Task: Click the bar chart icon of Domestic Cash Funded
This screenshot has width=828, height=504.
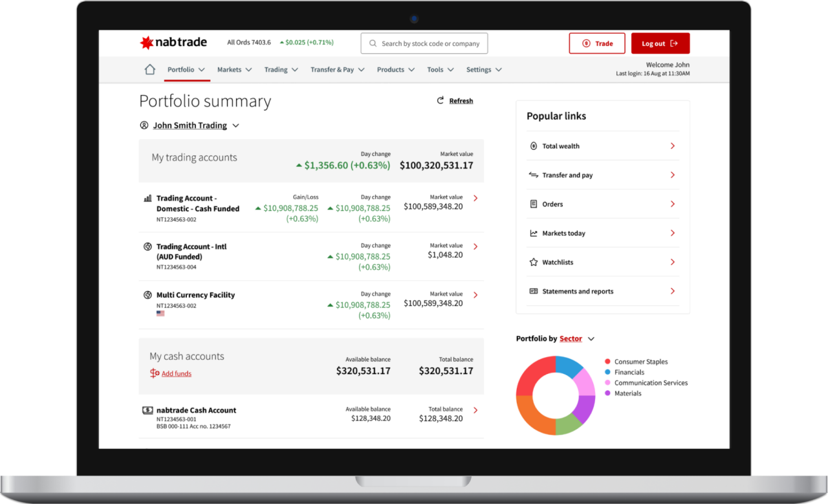Action: (147, 198)
